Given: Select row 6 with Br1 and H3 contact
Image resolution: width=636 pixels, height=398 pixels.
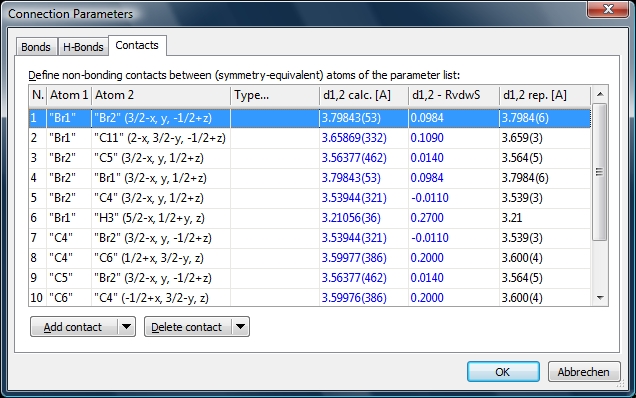Looking at the screenshot, I should [310, 218].
